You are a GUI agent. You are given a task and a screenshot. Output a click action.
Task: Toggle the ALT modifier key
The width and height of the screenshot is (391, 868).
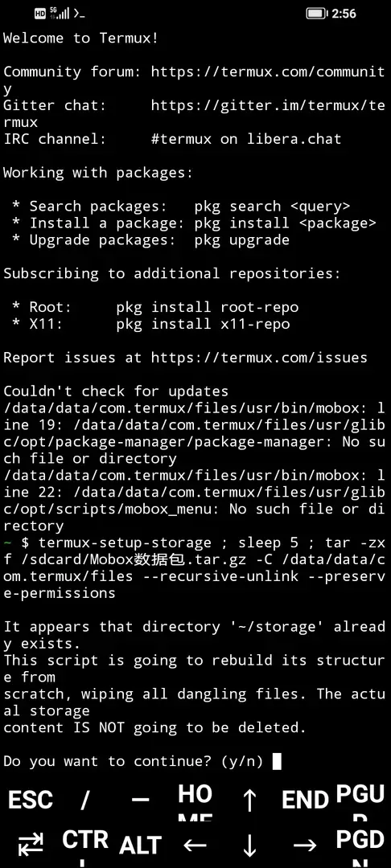pyautogui.click(x=140, y=845)
